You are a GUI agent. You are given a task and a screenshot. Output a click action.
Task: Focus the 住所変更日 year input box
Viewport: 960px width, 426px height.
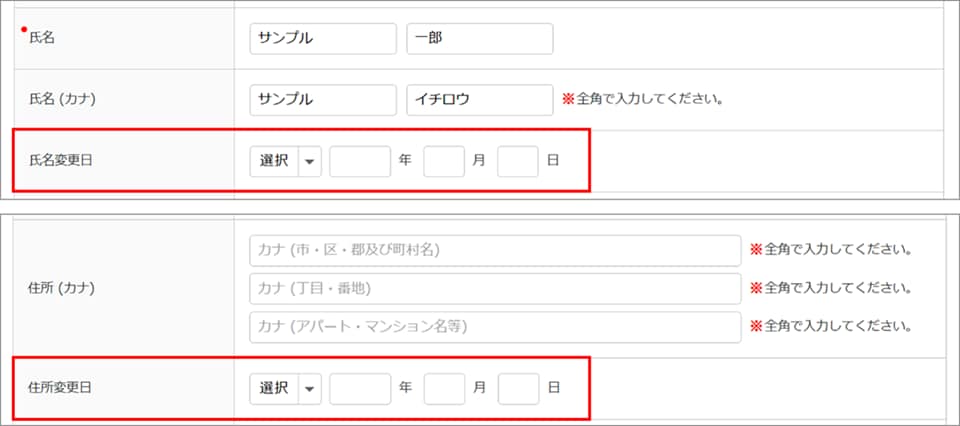tap(360, 389)
